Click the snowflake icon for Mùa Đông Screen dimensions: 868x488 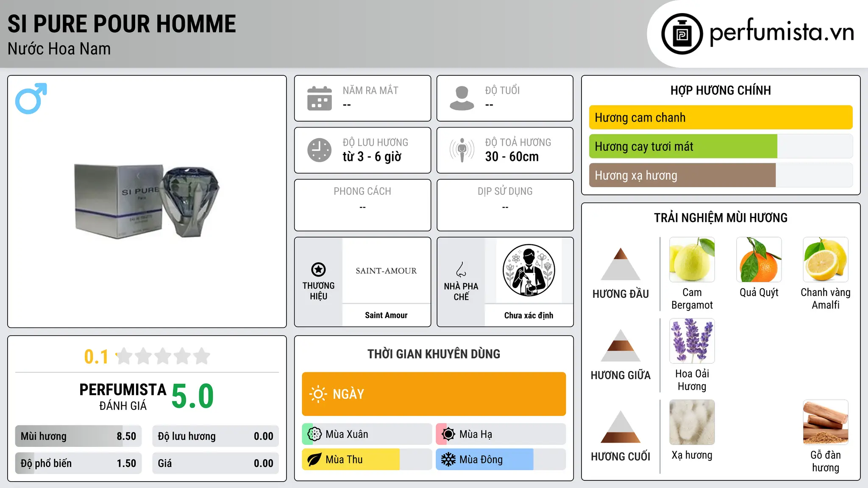point(448,460)
